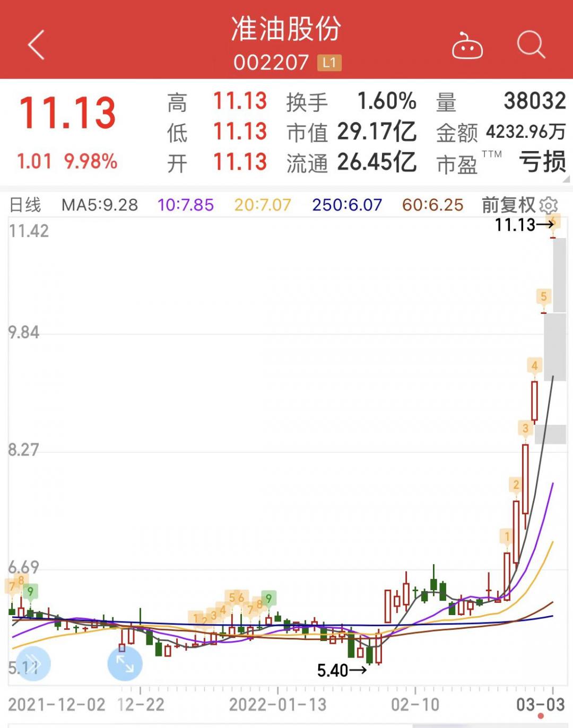Tap circulating value 26.45亿

tap(377, 162)
